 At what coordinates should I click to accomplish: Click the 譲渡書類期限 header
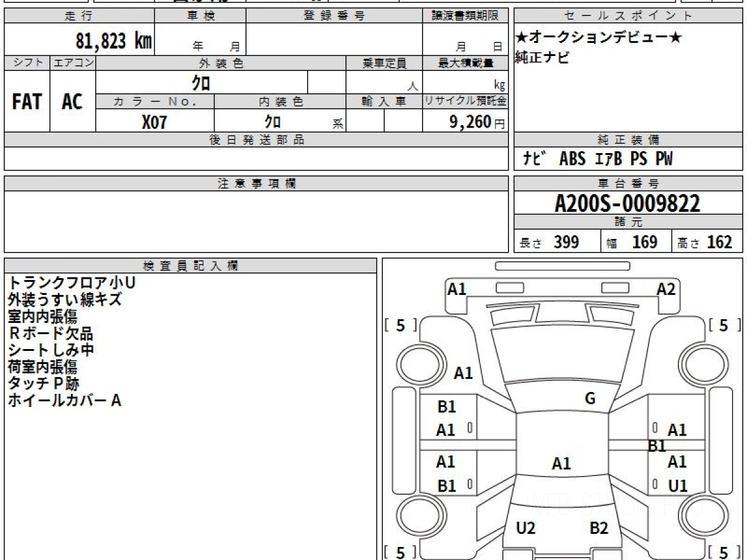pyautogui.click(x=466, y=16)
